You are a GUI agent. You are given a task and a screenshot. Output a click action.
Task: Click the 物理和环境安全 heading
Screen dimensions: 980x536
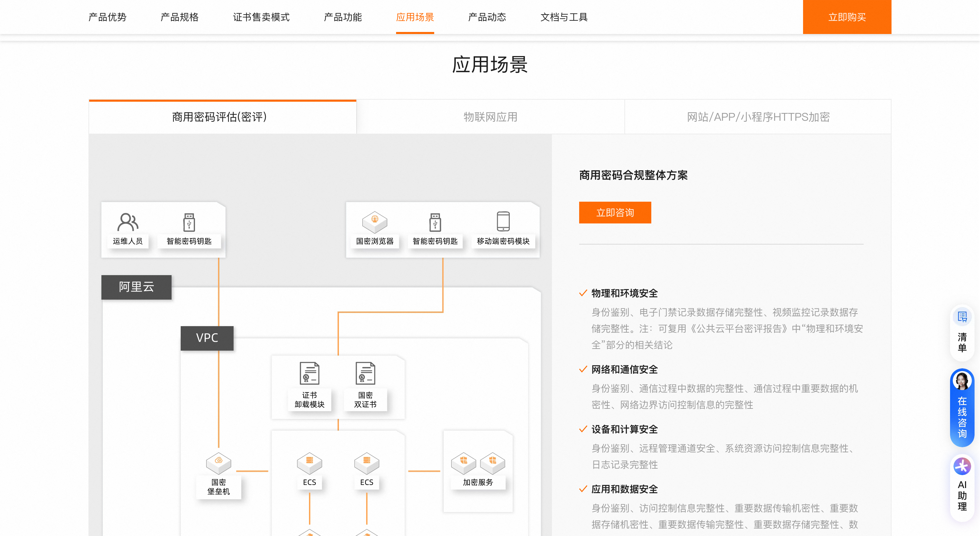coord(624,293)
